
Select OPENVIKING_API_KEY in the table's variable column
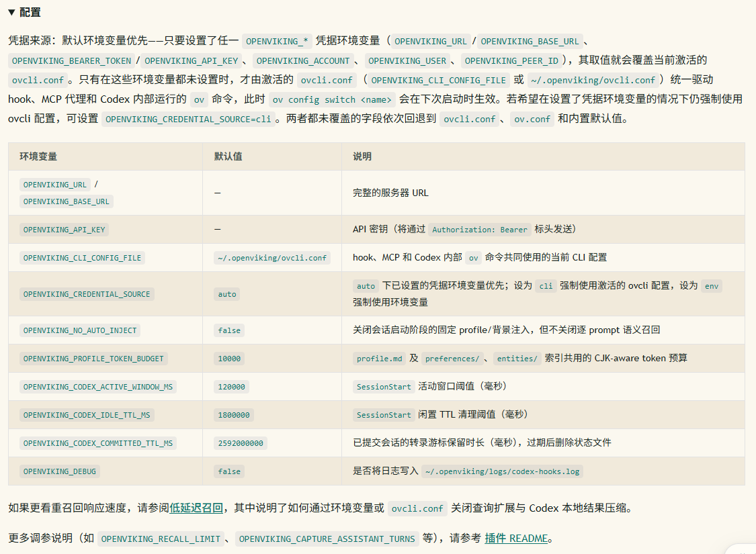[64, 230]
